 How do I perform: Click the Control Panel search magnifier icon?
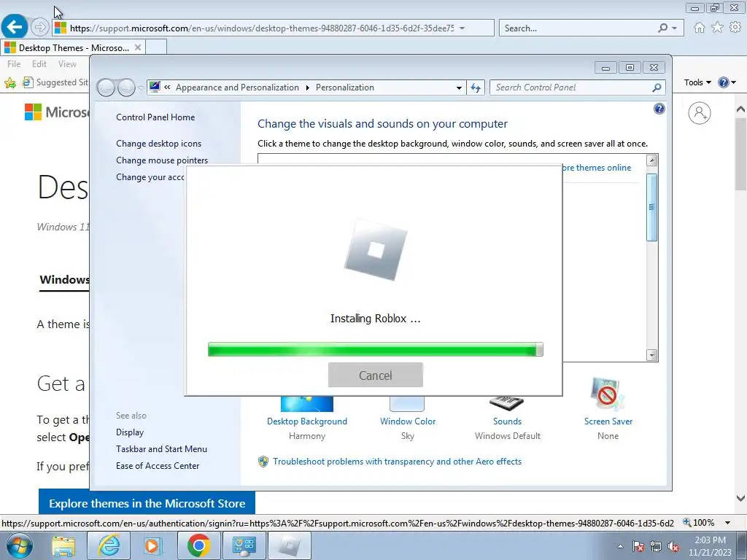coord(657,87)
